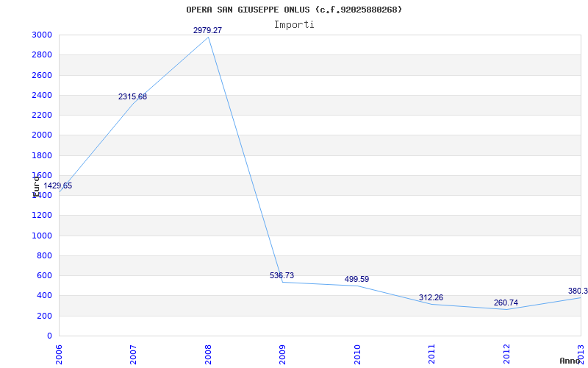Click the 'Euro' vertical axis label
This screenshot has height=368, width=588.
point(36,186)
